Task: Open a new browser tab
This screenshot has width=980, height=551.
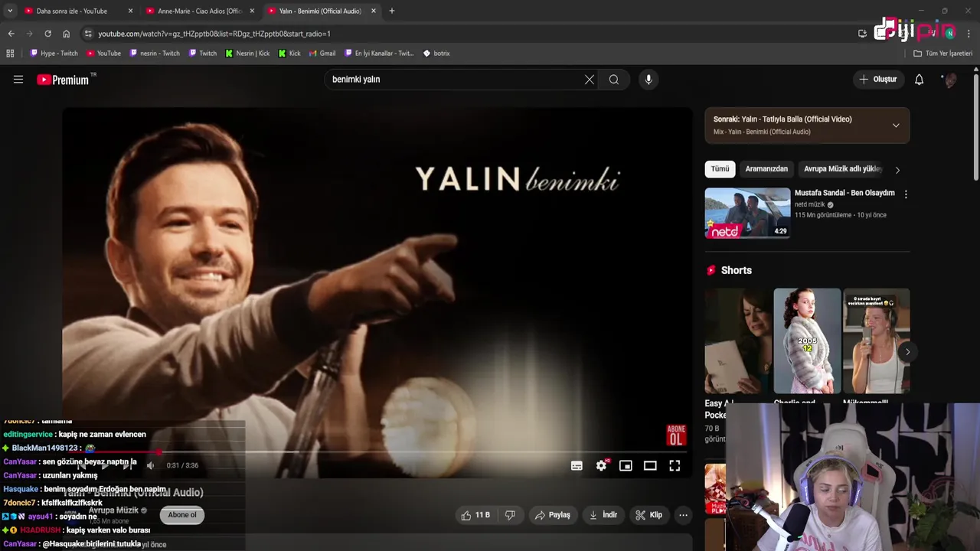Action: coord(392,11)
